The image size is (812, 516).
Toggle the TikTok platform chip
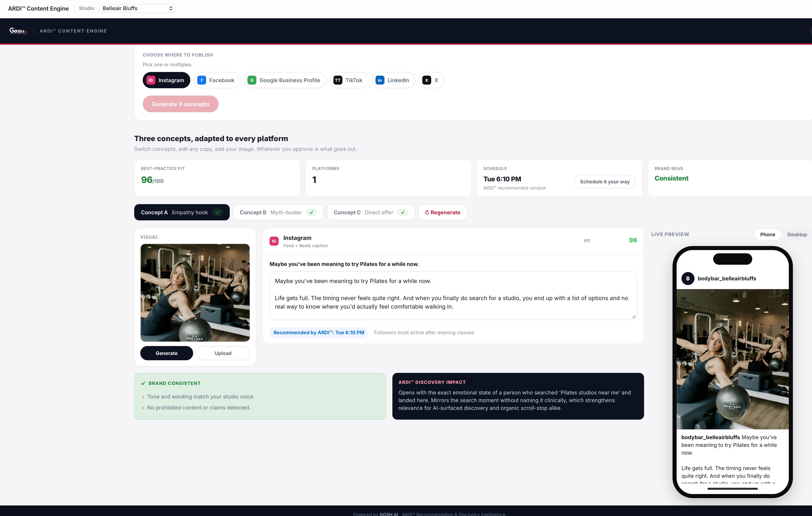pos(349,80)
